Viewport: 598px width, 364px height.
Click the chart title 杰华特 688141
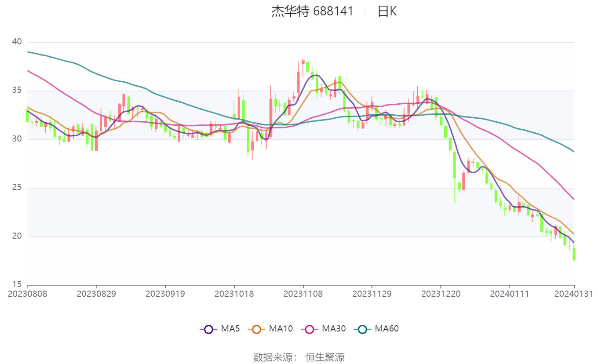click(312, 11)
